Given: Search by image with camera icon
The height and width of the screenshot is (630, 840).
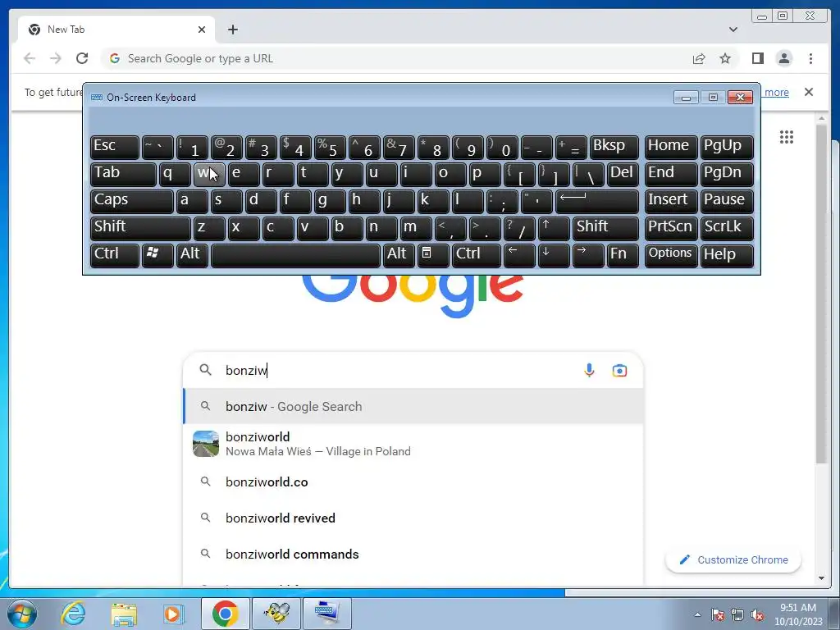Looking at the screenshot, I should pos(619,370).
